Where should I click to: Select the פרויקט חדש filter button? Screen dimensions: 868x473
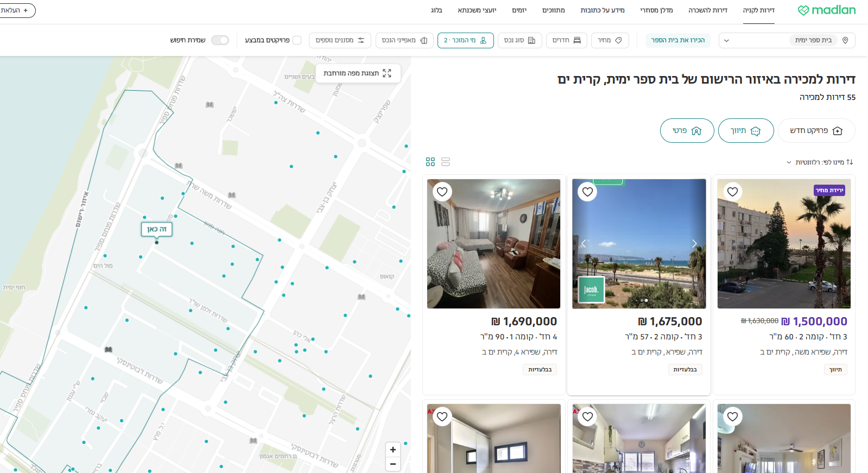click(x=816, y=131)
